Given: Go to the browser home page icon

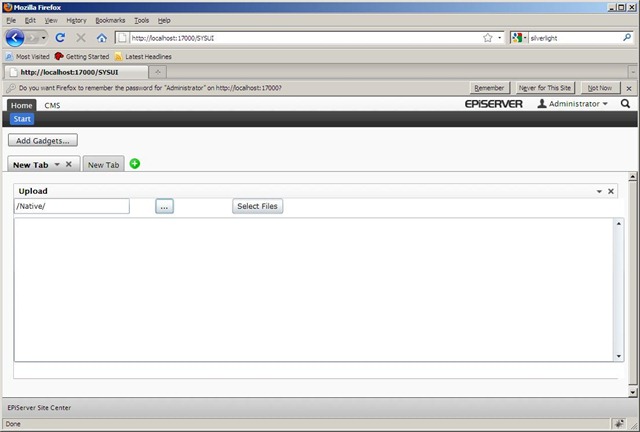Looking at the screenshot, I should pyautogui.click(x=101, y=38).
